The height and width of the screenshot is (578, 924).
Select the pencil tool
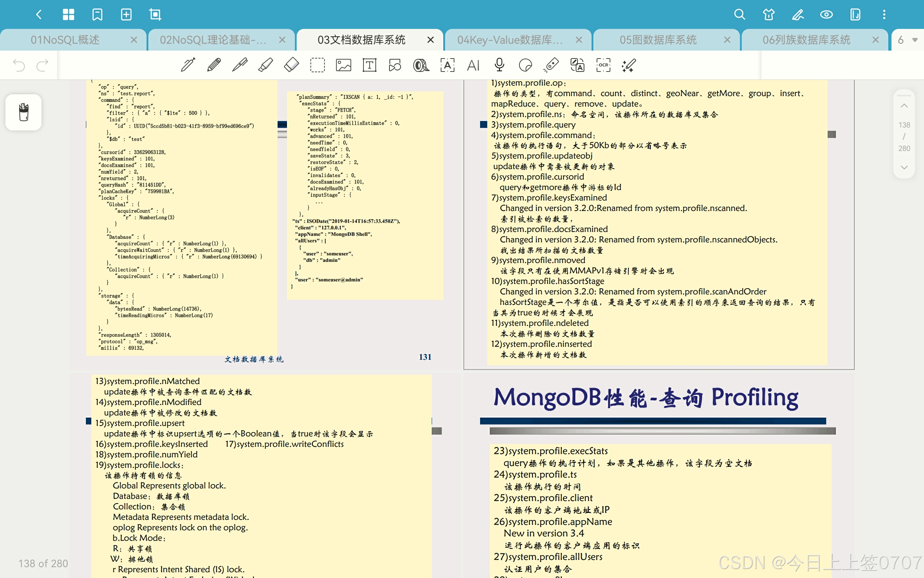click(x=214, y=65)
